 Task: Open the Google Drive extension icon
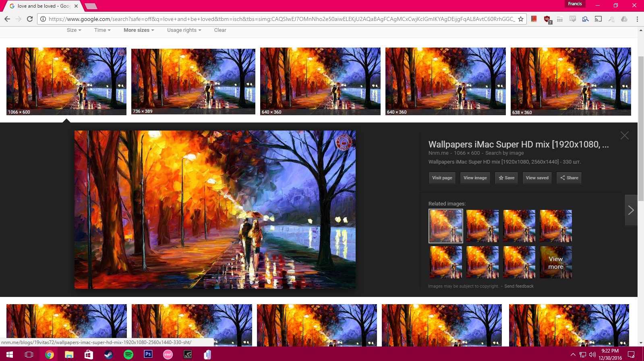[624, 19]
